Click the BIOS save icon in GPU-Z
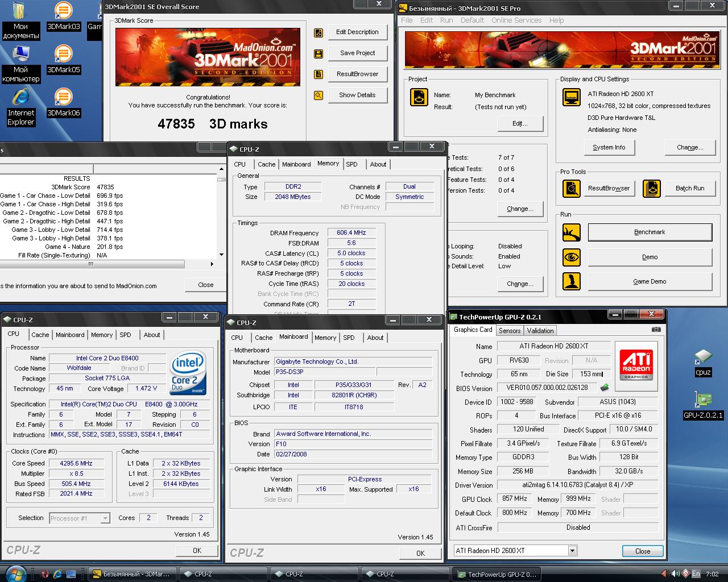 click(x=605, y=388)
